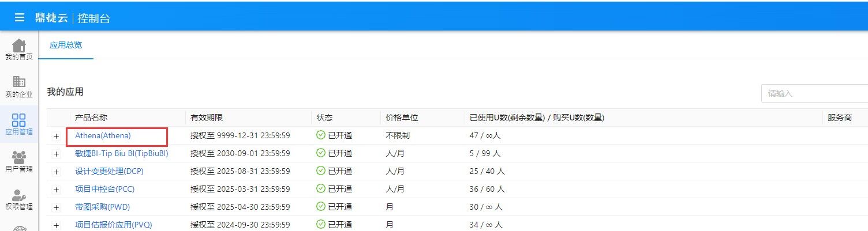Select 应用管理 grid icon

[x=19, y=119]
